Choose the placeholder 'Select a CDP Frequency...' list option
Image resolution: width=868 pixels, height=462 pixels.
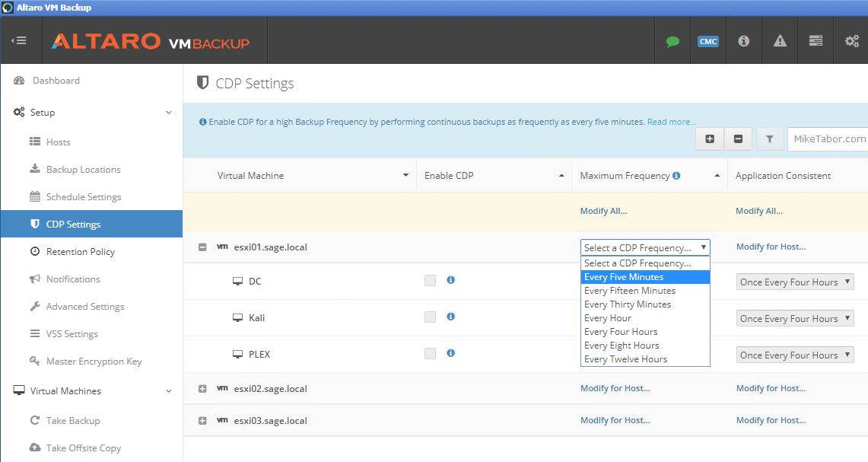tap(645, 263)
